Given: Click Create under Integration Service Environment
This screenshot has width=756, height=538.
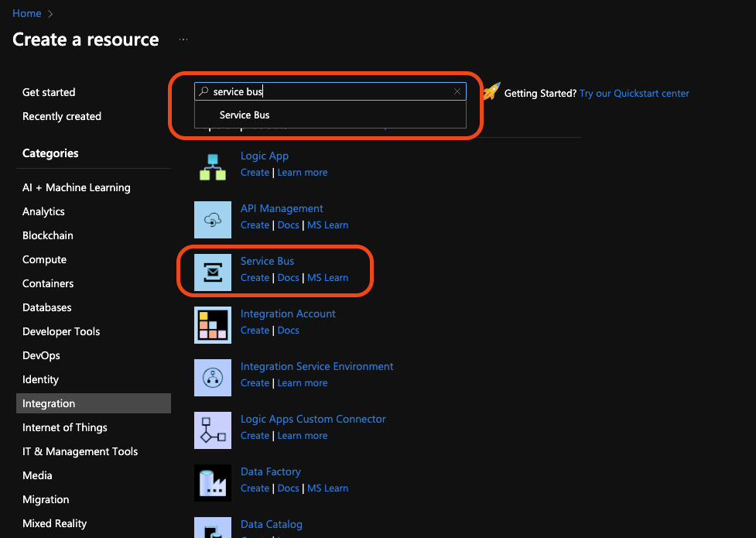Looking at the screenshot, I should (255, 382).
